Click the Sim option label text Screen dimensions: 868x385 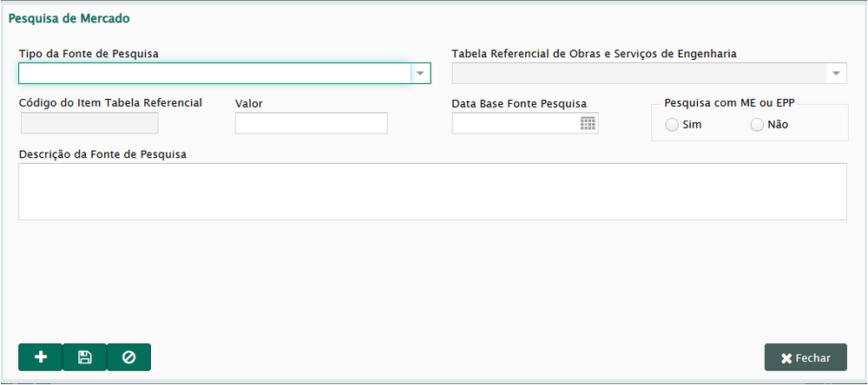click(x=692, y=125)
